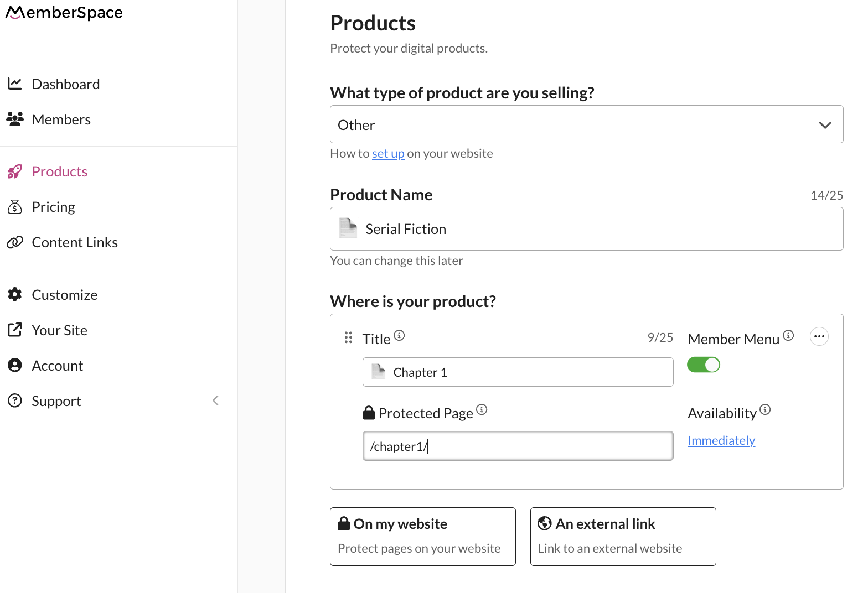This screenshot has width=868, height=593.
Task: Click the Availability info icon
Action: [x=765, y=409]
